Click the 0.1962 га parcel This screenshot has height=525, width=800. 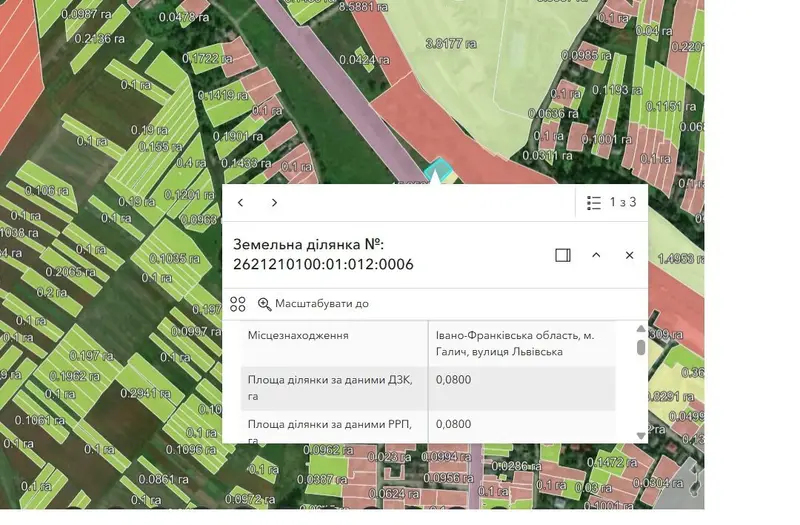click(74, 376)
